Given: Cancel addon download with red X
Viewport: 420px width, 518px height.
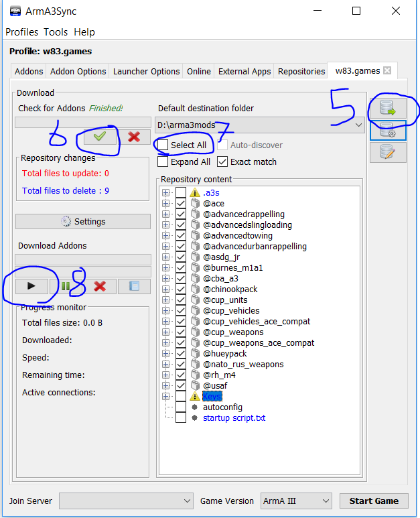Looking at the screenshot, I should point(100,286).
